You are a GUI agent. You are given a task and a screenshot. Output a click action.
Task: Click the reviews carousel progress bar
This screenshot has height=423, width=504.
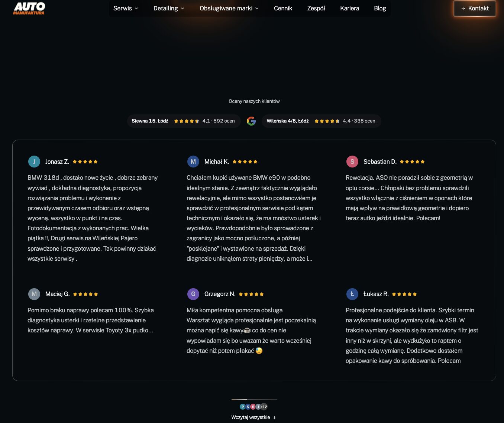pos(254,399)
